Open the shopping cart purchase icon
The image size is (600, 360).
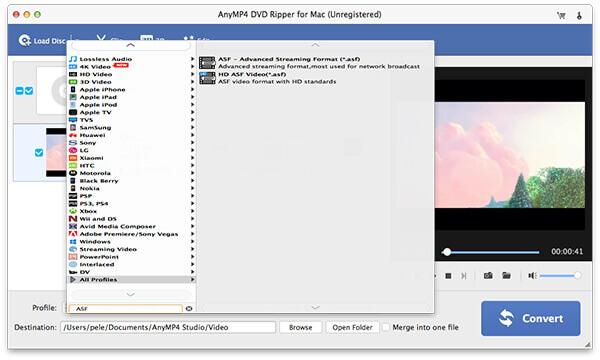click(x=561, y=15)
